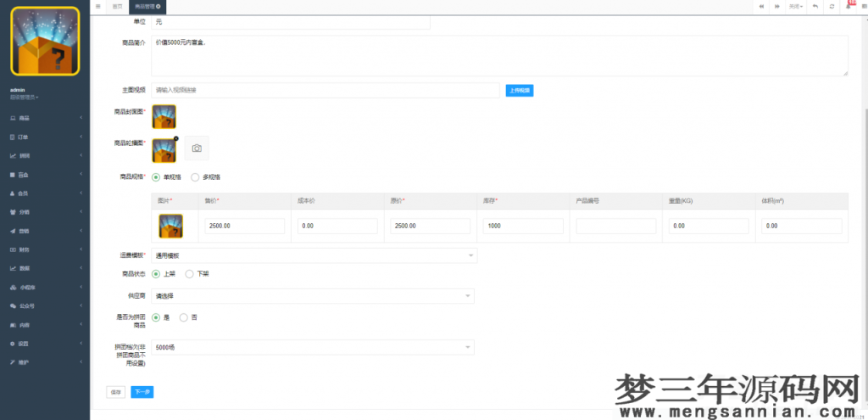
Task: Click the admin avatar mystery box image
Action: (x=46, y=41)
